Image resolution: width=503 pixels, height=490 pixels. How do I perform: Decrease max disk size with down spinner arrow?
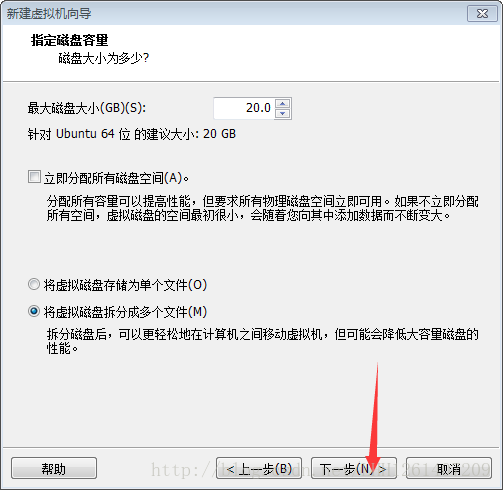click(x=283, y=114)
